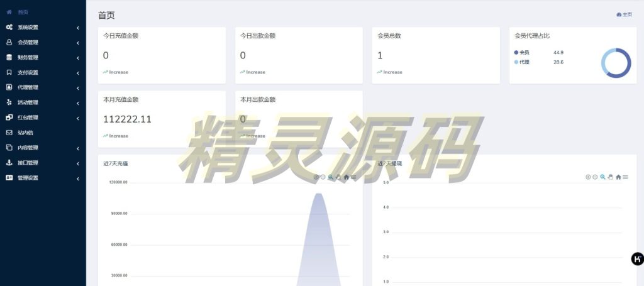Click the windows icon for 红包管理
This screenshot has width=644, height=286.
click(x=9, y=118)
